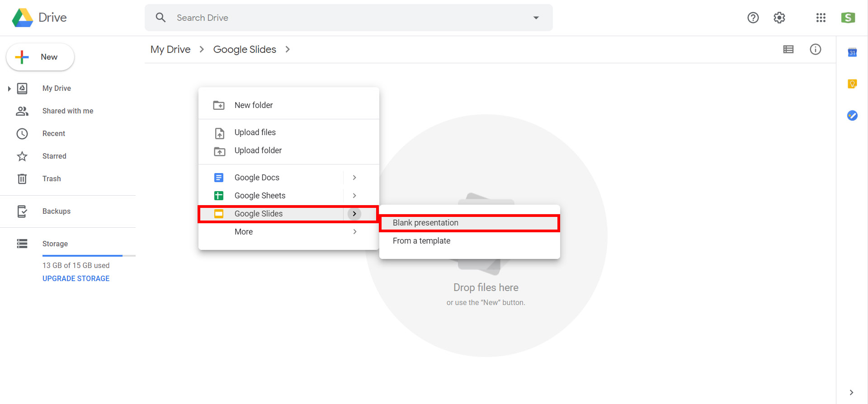Open Storage in sidebar
Screen dimensions: 868x404
[55, 244]
